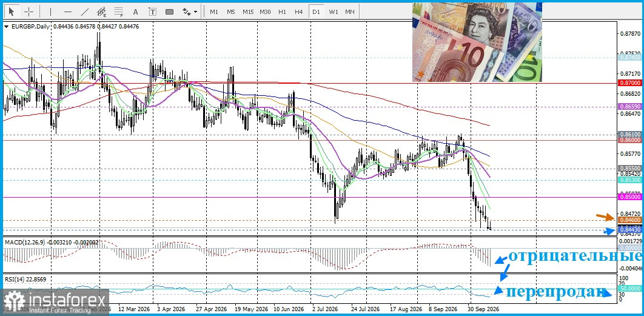Click the 17 Aug 2026 date label

(x=406, y=309)
